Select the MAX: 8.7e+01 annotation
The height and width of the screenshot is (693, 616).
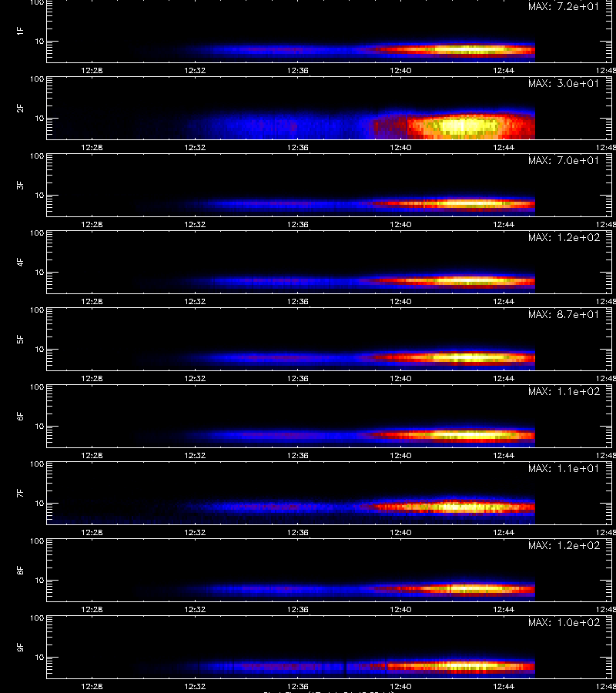(x=564, y=315)
